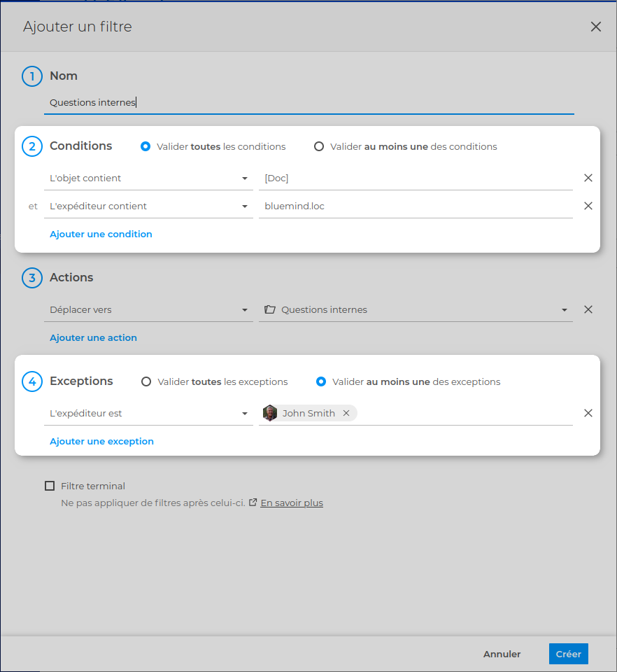Delete the "L'expéditeur contient" condition row
Image resolution: width=617 pixels, height=672 pixels.
(588, 206)
